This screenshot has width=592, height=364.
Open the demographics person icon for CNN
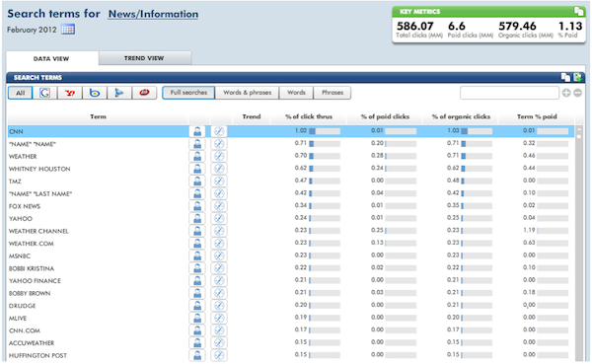click(x=197, y=131)
